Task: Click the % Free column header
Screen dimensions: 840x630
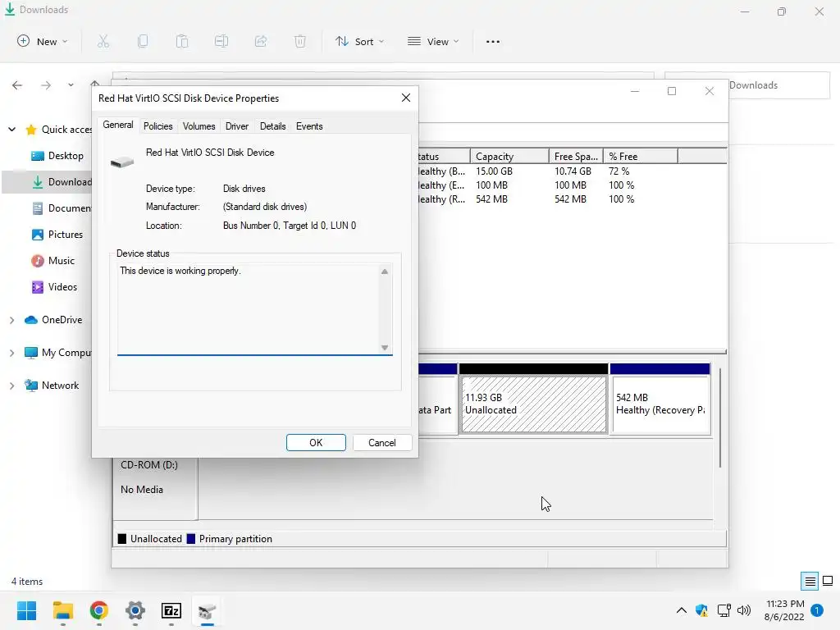Action: [640, 157]
